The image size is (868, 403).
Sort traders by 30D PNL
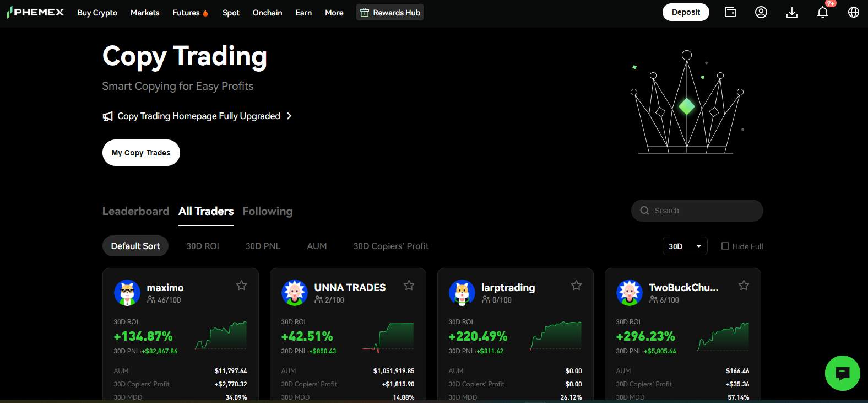[x=263, y=246]
